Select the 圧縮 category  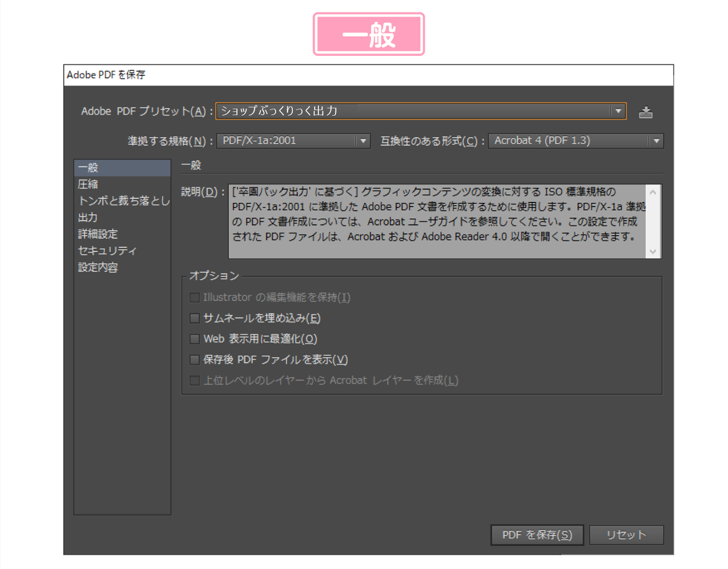(x=122, y=184)
